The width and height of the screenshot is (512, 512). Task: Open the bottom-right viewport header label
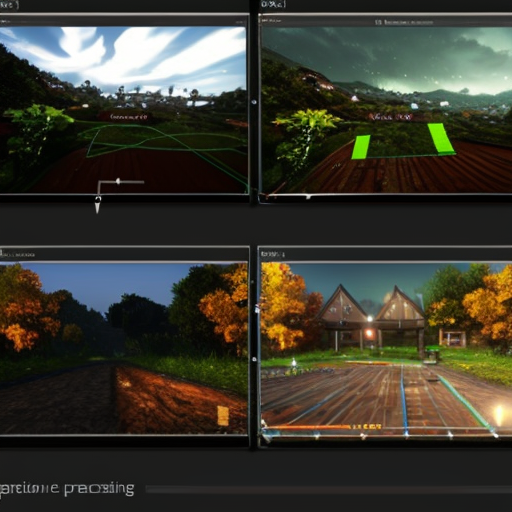(x=273, y=254)
